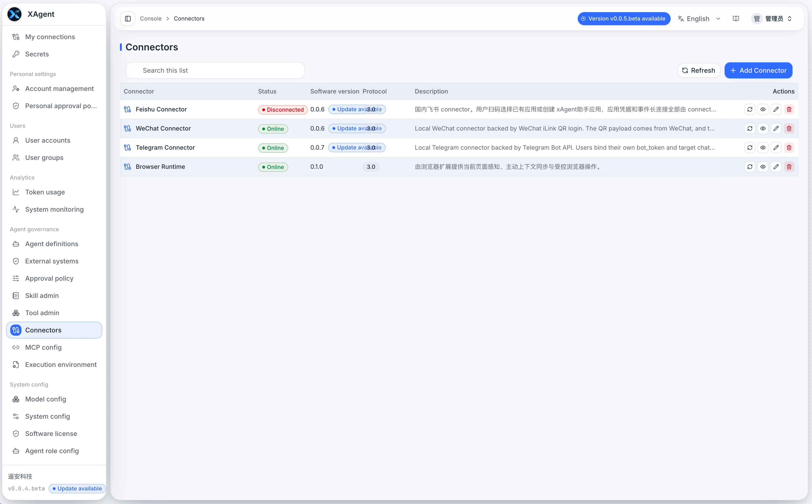Click refresh icon for Browser Runtime row
The height and width of the screenshot is (504, 812).
point(750,167)
